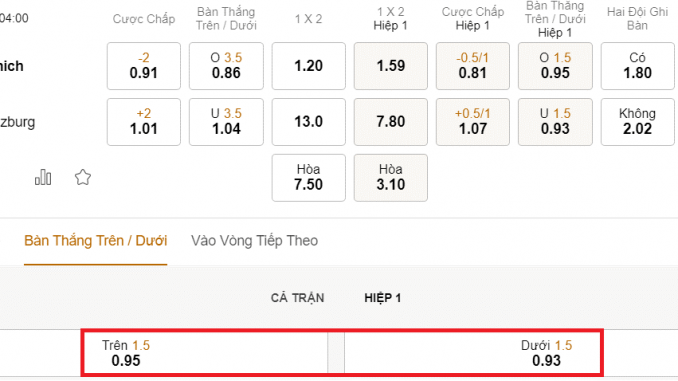Screen dimensions: 678x381
Task: Select first-half 1X2 odds 7.80
Action: [391, 122]
